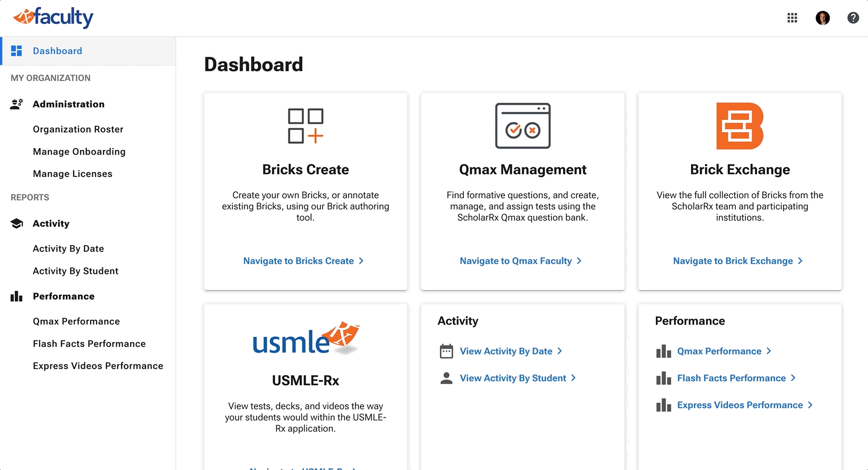The image size is (868, 470).
Task: Expand the Administration sidebar section
Action: (68, 104)
